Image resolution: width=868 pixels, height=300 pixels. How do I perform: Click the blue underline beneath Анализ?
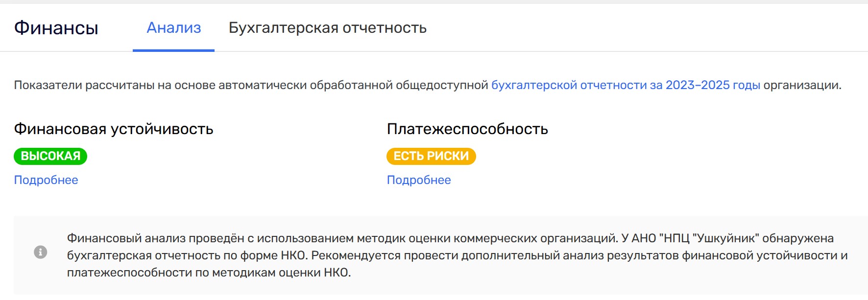coord(173,50)
